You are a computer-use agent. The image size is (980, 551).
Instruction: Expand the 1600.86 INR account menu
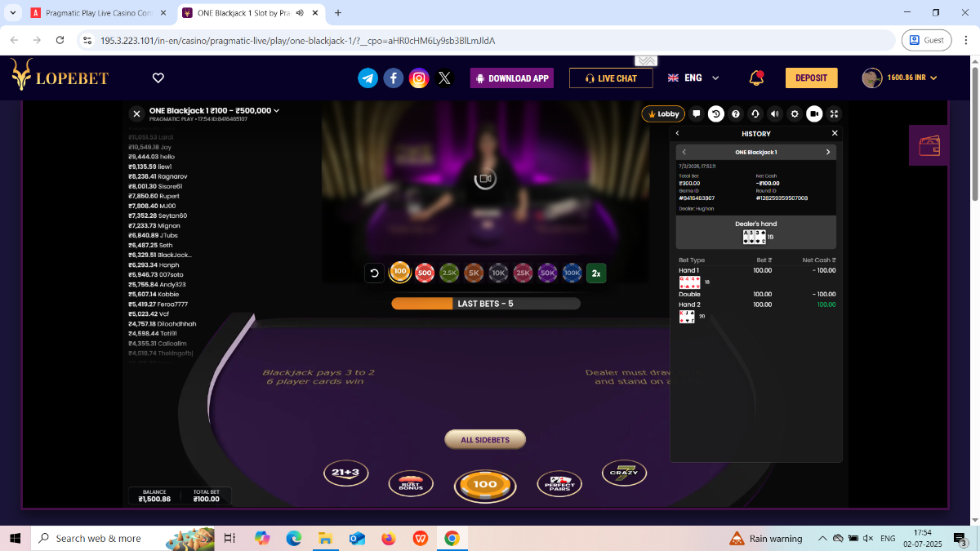(933, 78)
